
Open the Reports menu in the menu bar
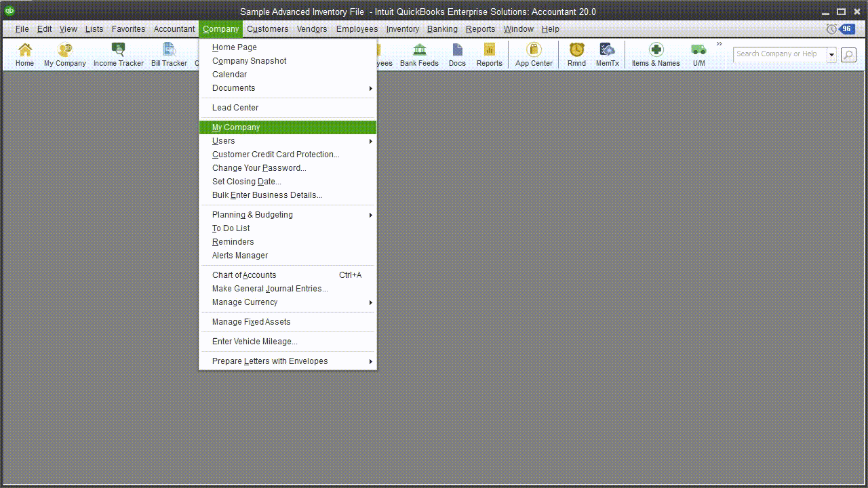pos(480,29)
